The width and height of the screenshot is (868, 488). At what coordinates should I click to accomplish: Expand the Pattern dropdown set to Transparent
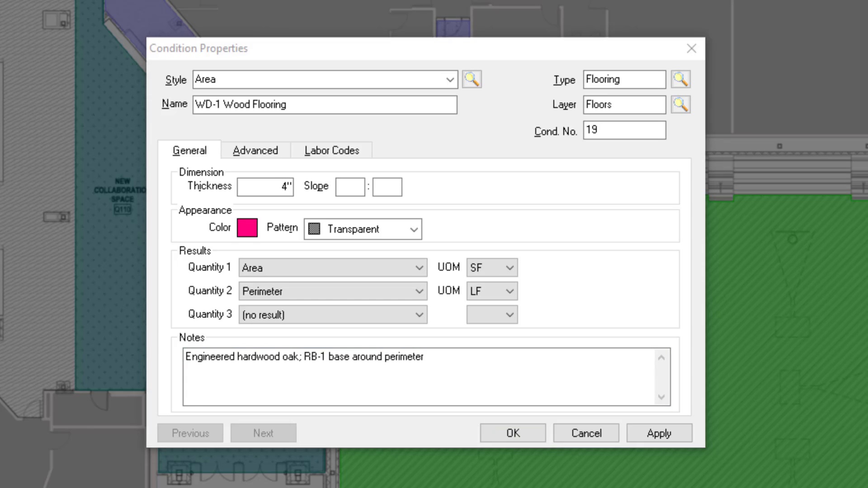(413, 230)
